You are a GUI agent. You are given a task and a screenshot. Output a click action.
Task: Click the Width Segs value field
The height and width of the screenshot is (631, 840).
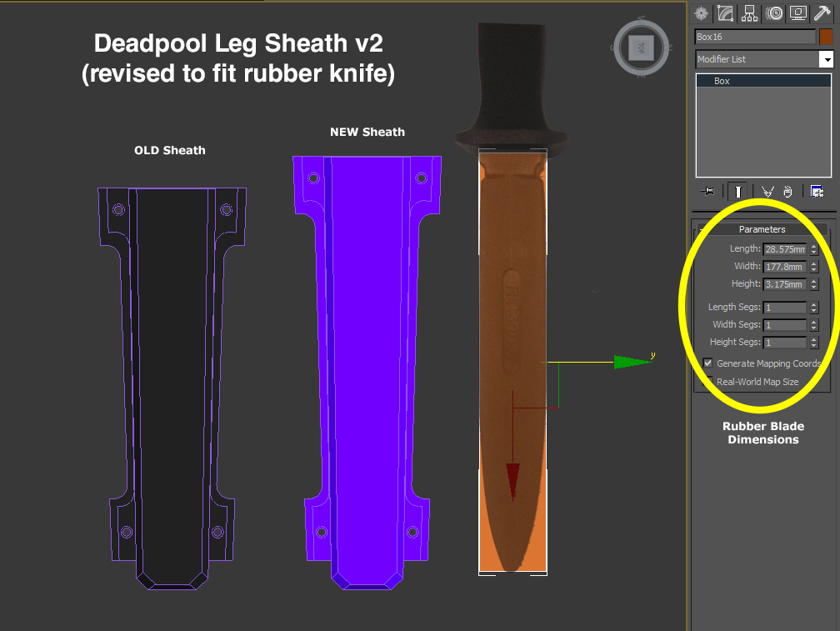point(785,325)
